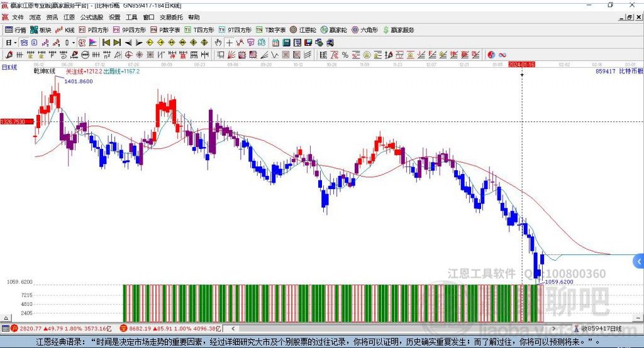Open the 行情 market quotes view
Viewport: 644px width, 348px height.
pyautogui.click(x=16, y=30)
